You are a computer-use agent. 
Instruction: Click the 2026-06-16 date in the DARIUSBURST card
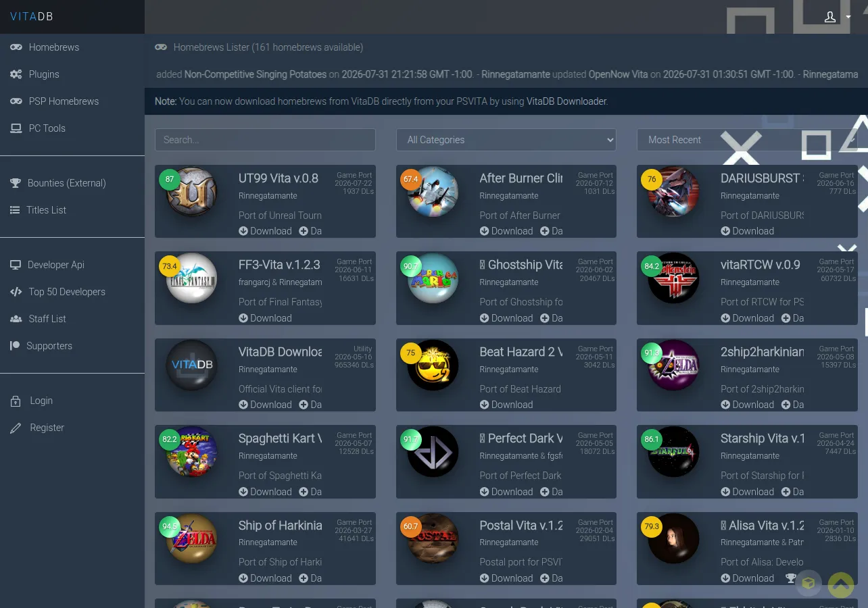(836, 183)
